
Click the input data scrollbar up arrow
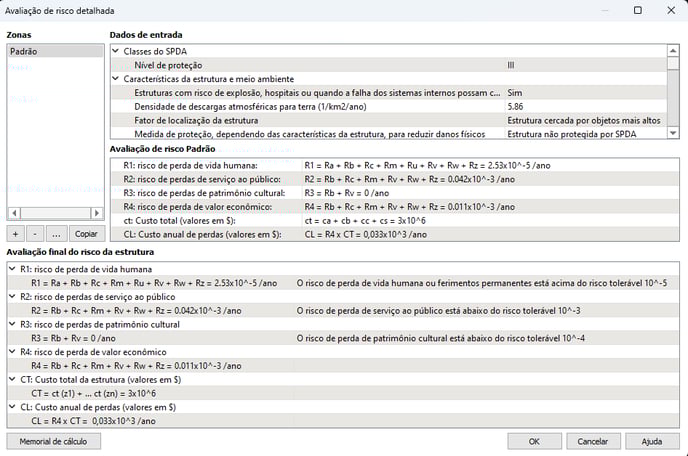tap(673, 51)
